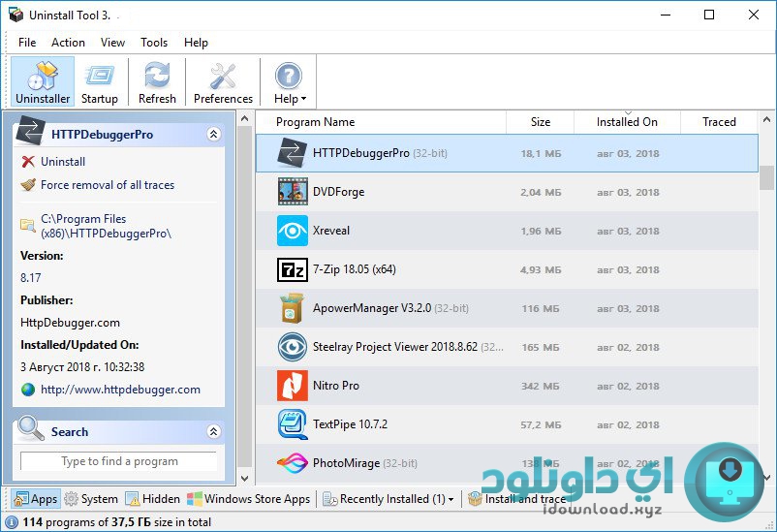Image resolution: width=777 pixels, height=532 pixels.
Task: Select the DVDForge program icon
Action: (293, 191)
